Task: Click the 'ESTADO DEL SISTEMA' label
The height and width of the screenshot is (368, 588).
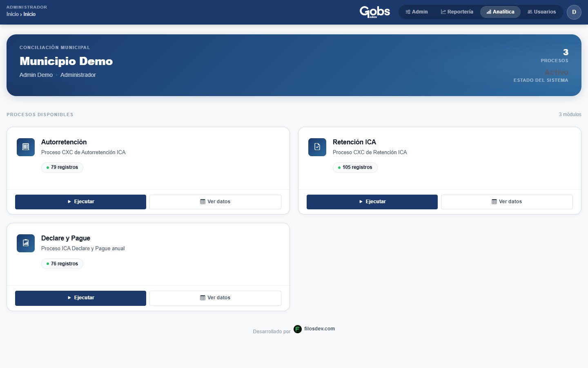Action: tap(541, 81)
